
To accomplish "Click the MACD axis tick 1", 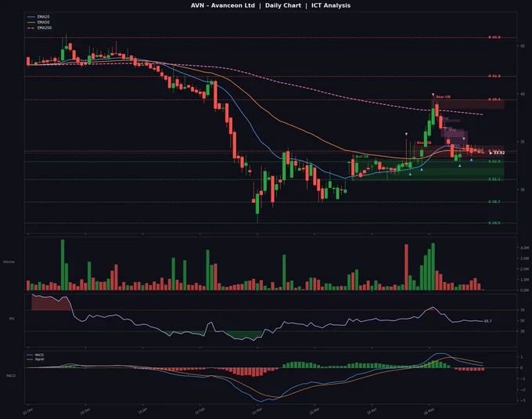I will 522,357.
